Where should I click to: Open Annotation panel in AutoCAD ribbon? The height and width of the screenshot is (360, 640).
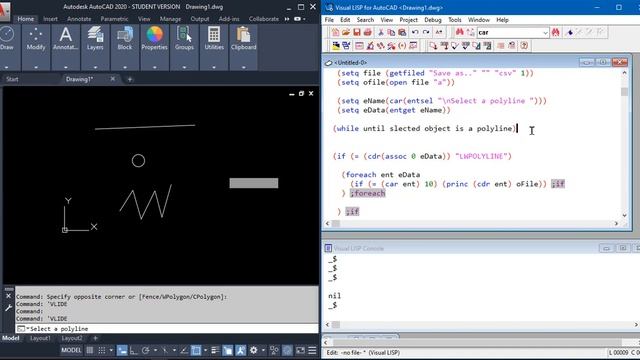pos(65,39)
